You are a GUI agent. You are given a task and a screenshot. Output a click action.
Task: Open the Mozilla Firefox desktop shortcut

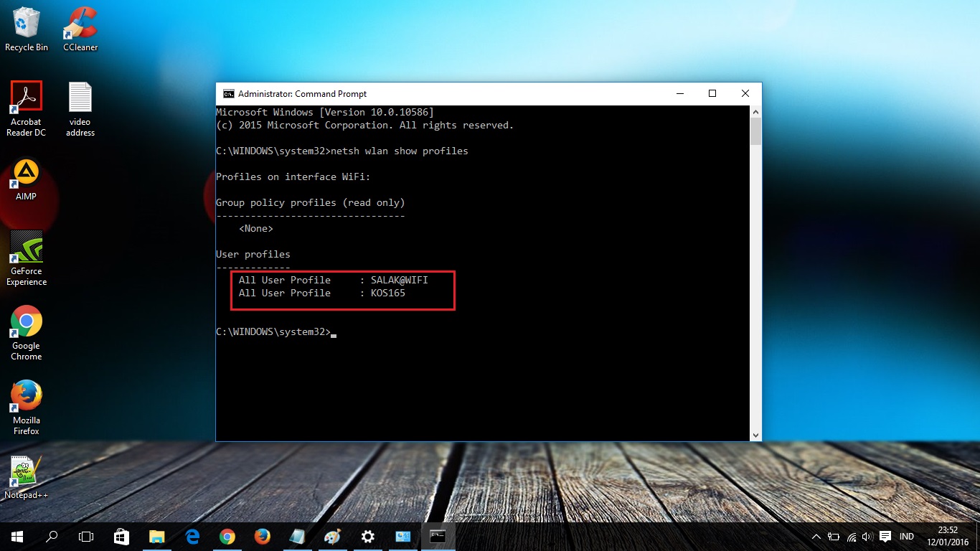tap(27, 408)
